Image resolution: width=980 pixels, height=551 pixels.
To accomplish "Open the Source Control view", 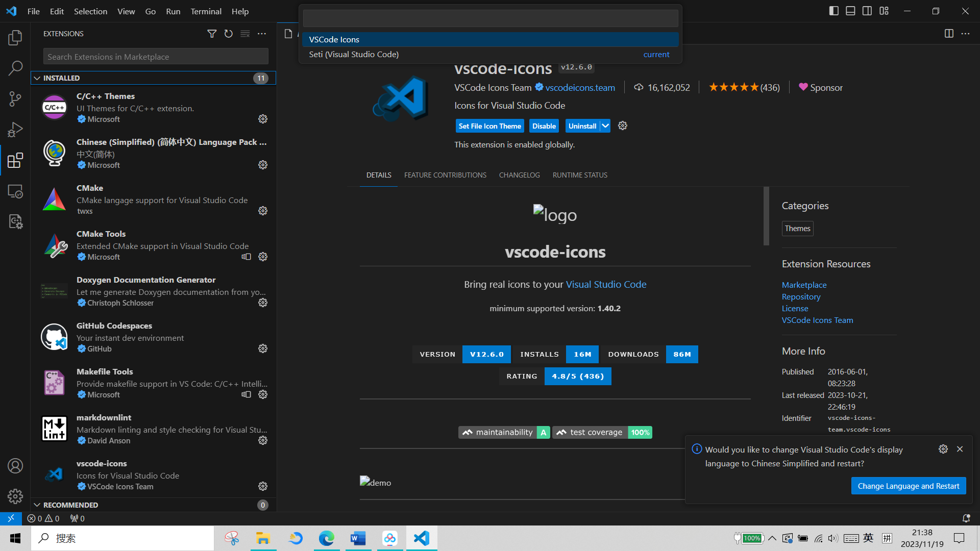I will [x=15, y=98].
